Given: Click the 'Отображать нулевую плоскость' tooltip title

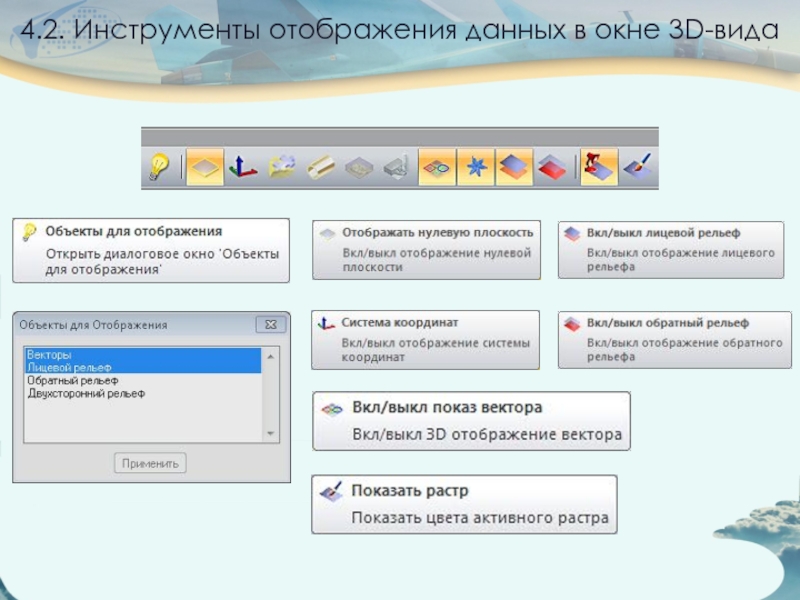Looking at the screenshot, I should pyautogui.click(x=438, y=233).
